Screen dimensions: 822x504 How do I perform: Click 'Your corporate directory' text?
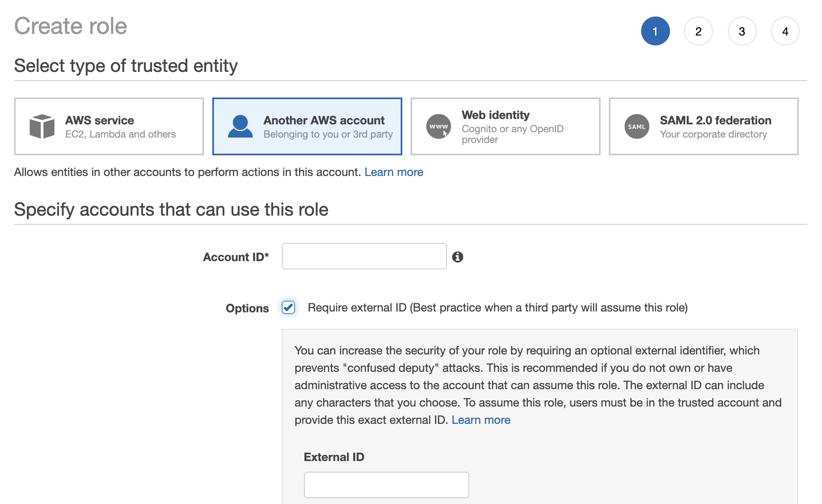tap(713, 134)
